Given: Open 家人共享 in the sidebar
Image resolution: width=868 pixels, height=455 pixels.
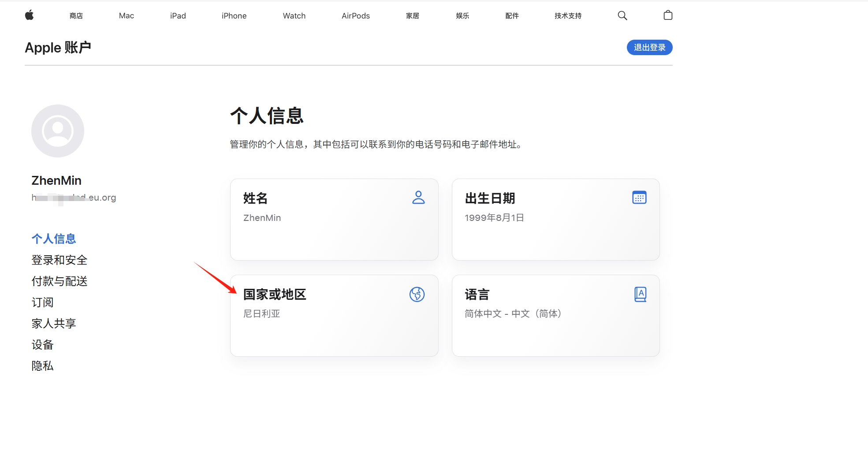Looking at the screenshot, I should click(54, 323).
